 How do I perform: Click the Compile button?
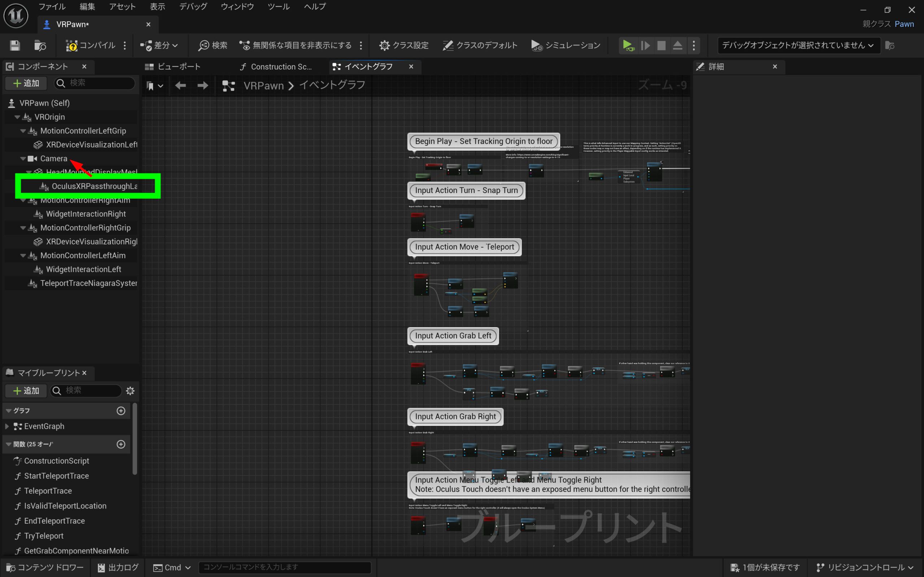[x=91, y=45]
